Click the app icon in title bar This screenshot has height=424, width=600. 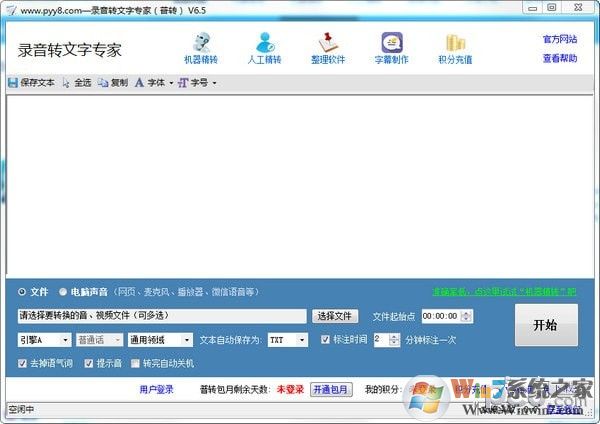(11, 10)
